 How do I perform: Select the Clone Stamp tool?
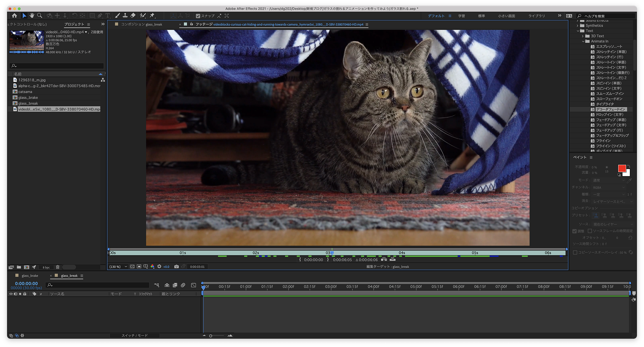tap(125, 16)
